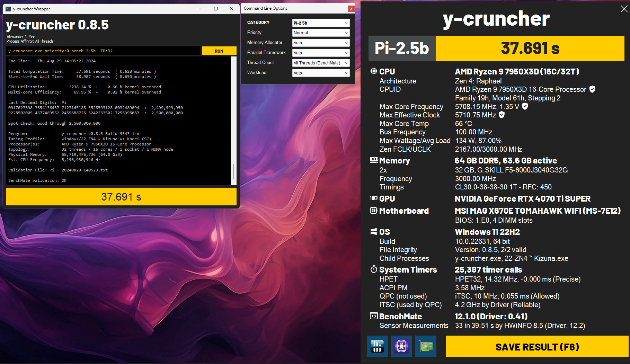
Task: Click 'Zen 4: Raphael' architecture value
Action: (x=478, y=81)
